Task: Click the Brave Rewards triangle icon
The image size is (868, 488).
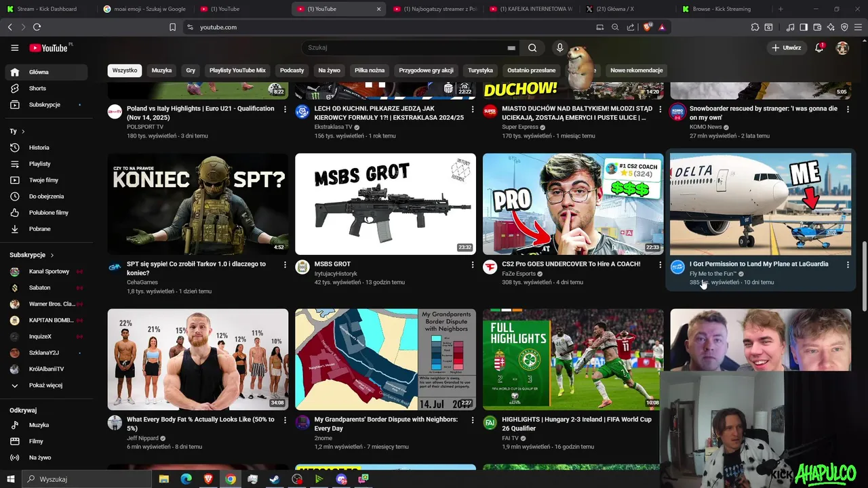Action: (661, 27)
